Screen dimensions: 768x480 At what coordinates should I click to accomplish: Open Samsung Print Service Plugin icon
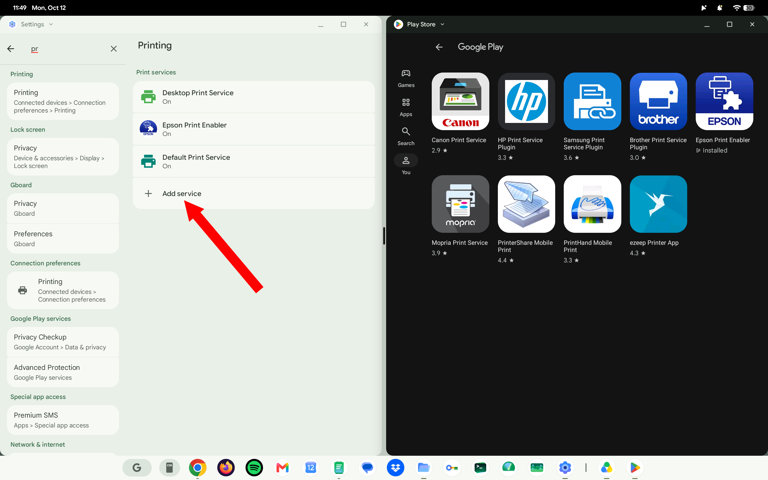(x=592, y=101)
